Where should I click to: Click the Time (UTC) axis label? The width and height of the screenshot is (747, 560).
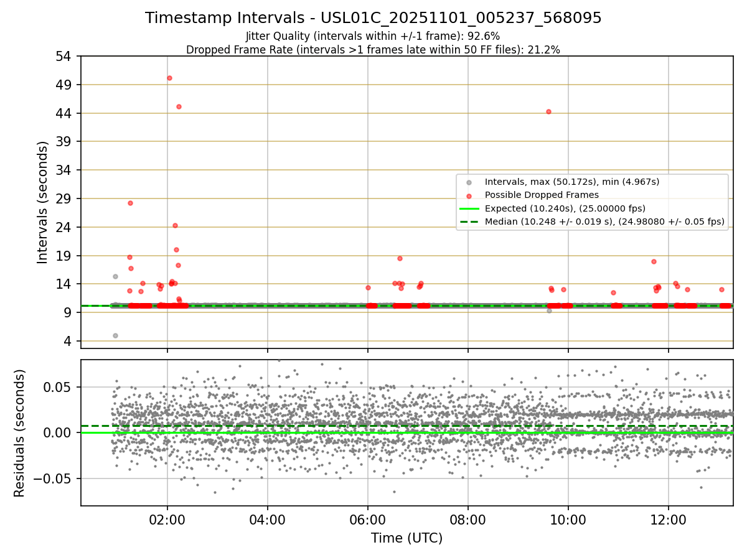pos(407,538)
